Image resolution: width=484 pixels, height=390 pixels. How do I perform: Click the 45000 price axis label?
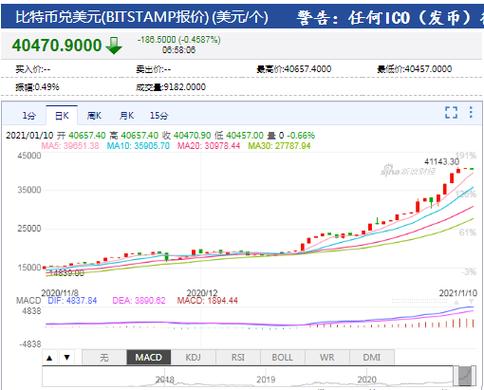[x=29, y=156]
